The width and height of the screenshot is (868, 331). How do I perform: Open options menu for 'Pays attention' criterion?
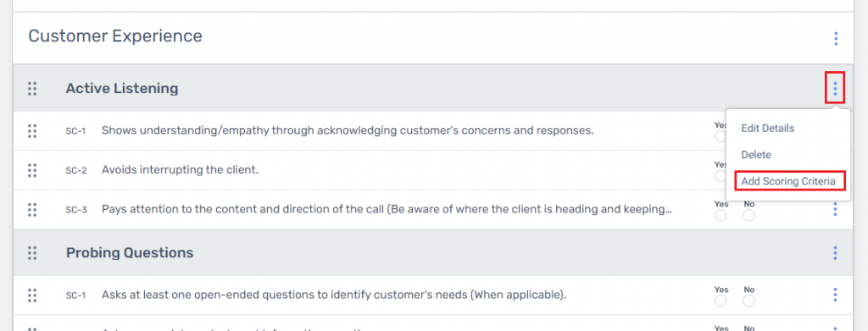click(835, 209)
